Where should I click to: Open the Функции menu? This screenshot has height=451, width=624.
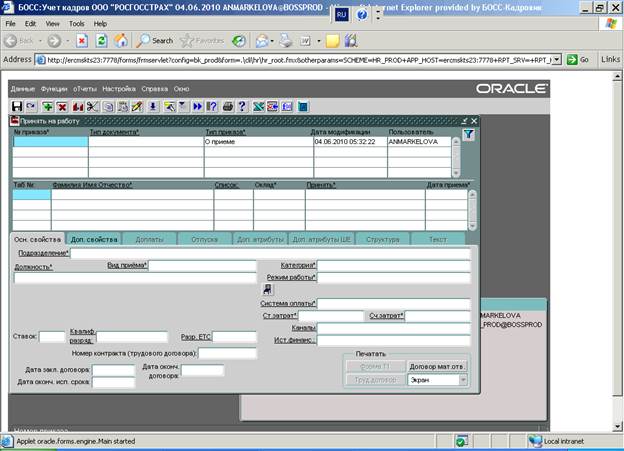coord(54,89)
